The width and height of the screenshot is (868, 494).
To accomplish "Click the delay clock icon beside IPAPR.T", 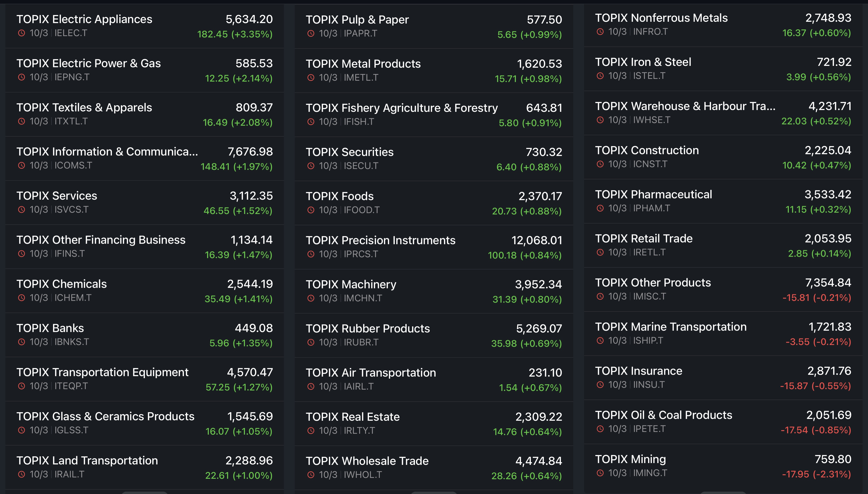I will (311, 33).
